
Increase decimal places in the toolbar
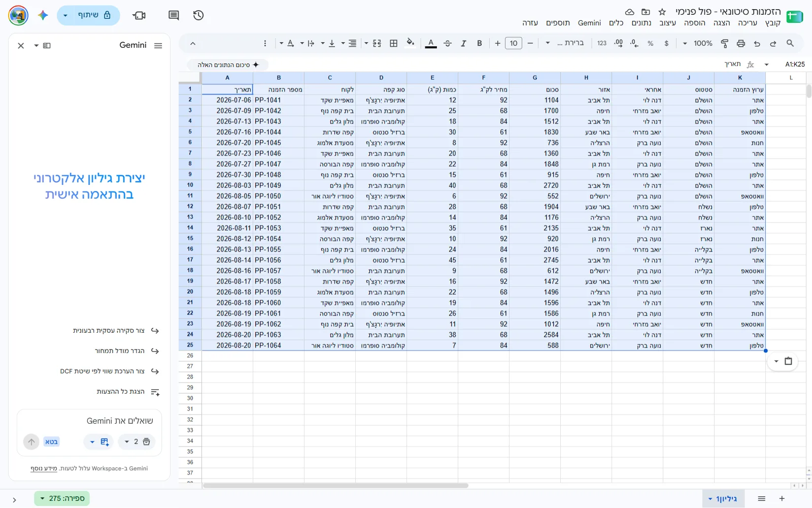pyautogui.click(x=618, y=43)
